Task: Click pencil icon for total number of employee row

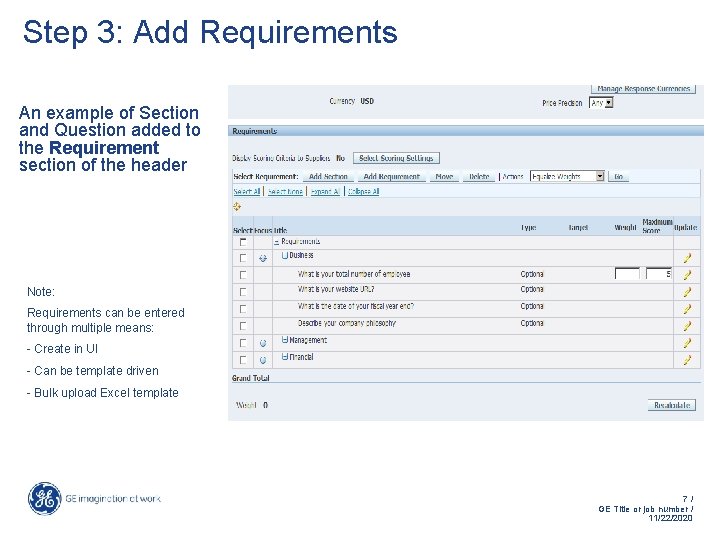Action: pos(687,275)
